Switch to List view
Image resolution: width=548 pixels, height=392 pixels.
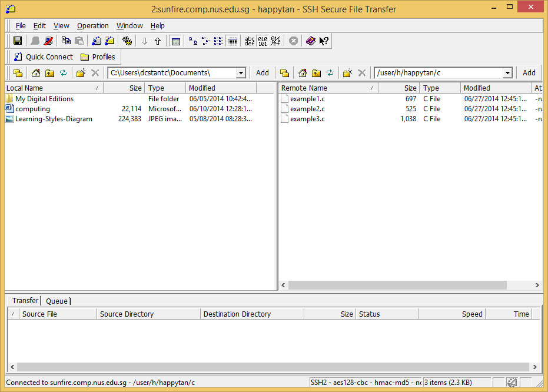(x=219, y=41)
